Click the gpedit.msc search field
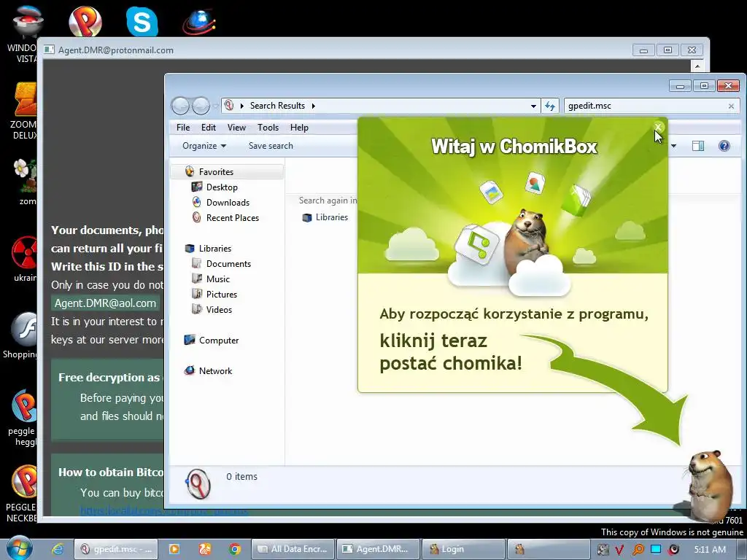The image size is (747, 560). (x=646, y=106)
